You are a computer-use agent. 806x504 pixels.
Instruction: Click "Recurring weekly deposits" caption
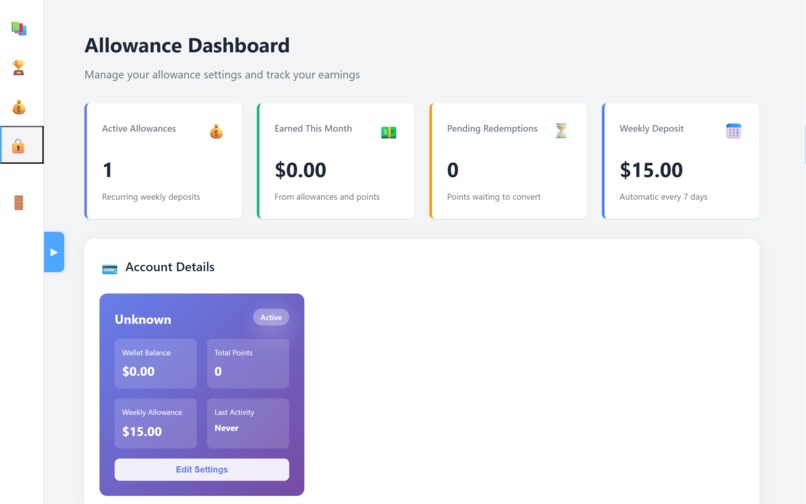tap(151, 197)
